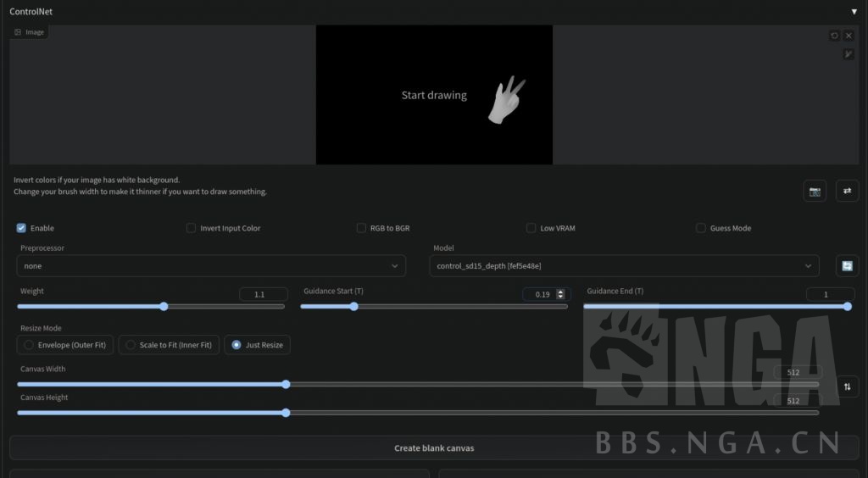Viewport: 868px width, 478px height.
Task: Enable the Invert Input Color checkbox
Action: pos(192,228)
